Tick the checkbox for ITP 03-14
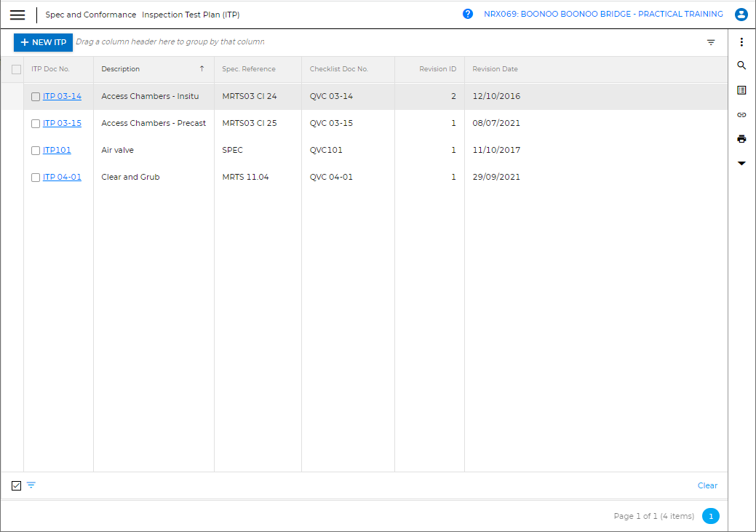 point(36,97)
